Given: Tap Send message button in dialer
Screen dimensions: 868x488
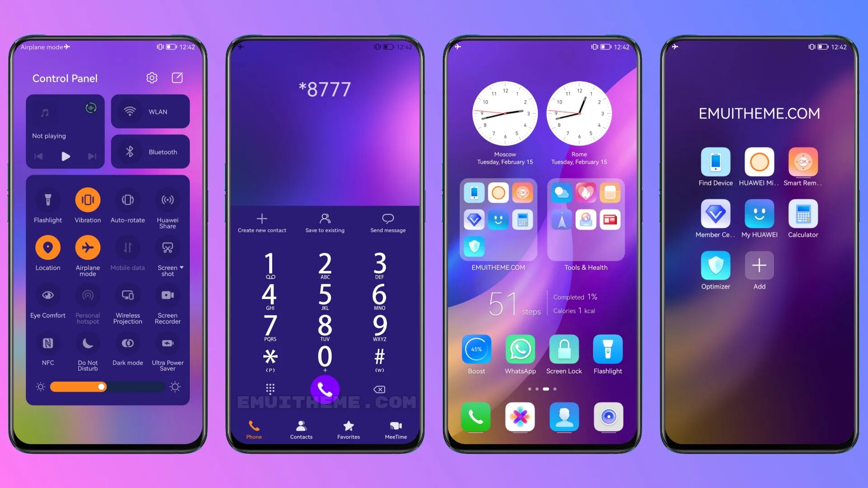Looking at the screenshot, I should coord(387,224).
